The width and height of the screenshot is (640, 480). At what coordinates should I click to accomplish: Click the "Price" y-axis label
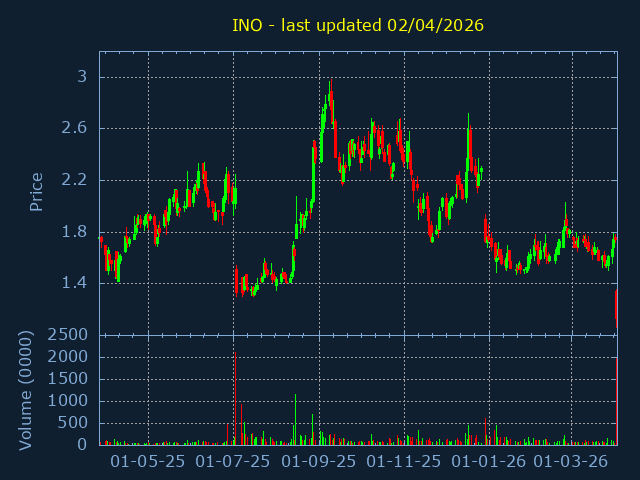(x=37, y=192)
